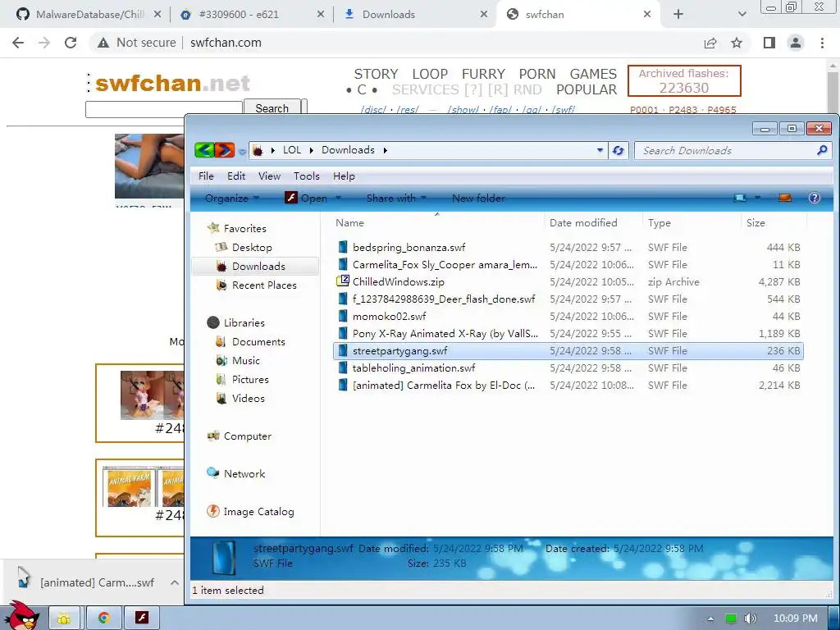Click the search magnifier in Search Downloads

(x=822, y=151)
